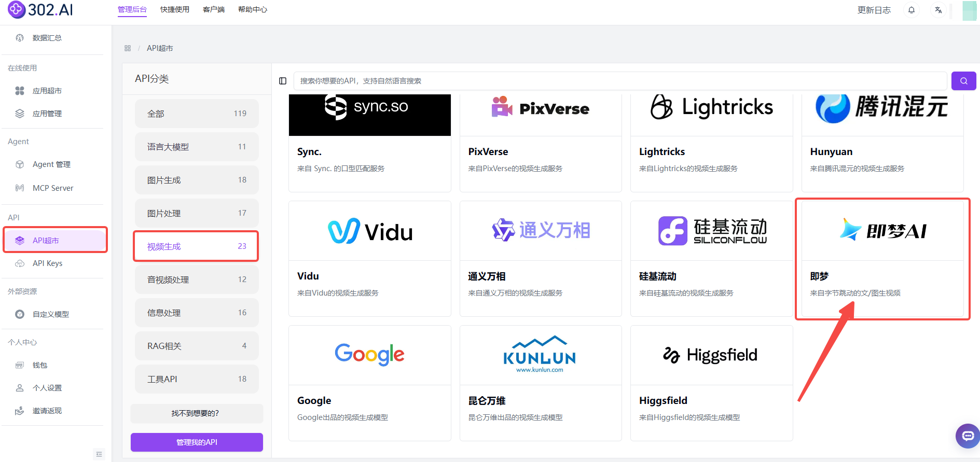Click the language translation icon
Screen dimensions: 980x462
point(938,10)
